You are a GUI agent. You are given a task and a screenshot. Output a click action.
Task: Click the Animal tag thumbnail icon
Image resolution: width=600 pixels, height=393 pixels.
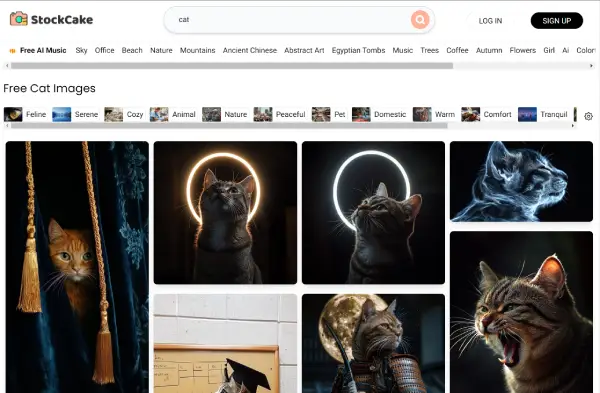[x=159, y=114]
